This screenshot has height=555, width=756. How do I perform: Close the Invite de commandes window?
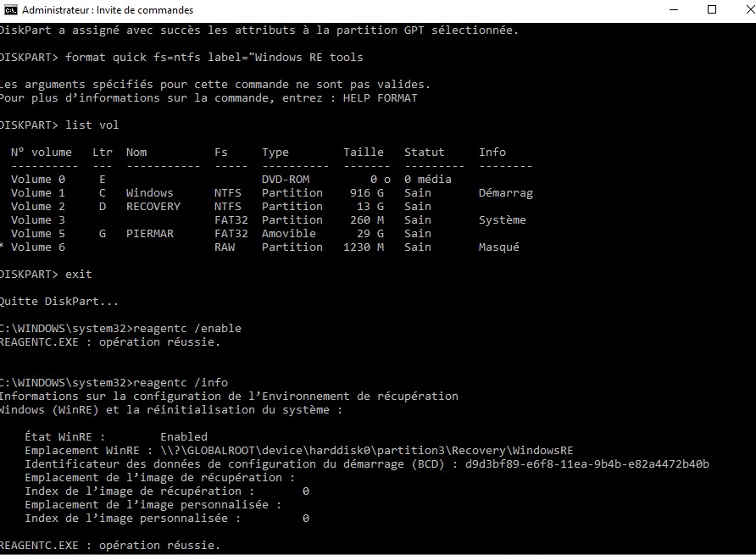coord(750,9)
